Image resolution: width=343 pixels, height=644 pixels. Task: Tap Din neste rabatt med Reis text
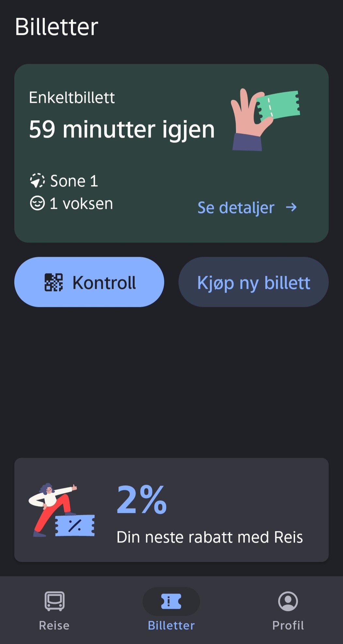pyautogui.click(x=210, y=537)
